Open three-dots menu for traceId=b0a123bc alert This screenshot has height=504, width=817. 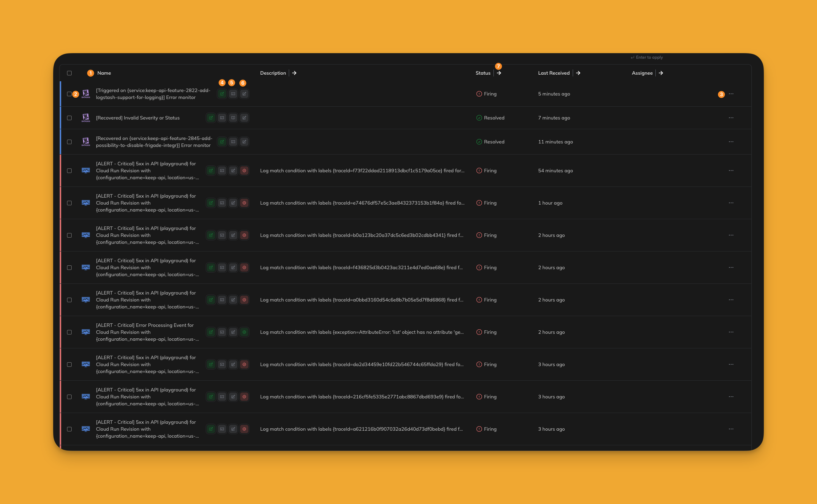[x=731, y=235]
